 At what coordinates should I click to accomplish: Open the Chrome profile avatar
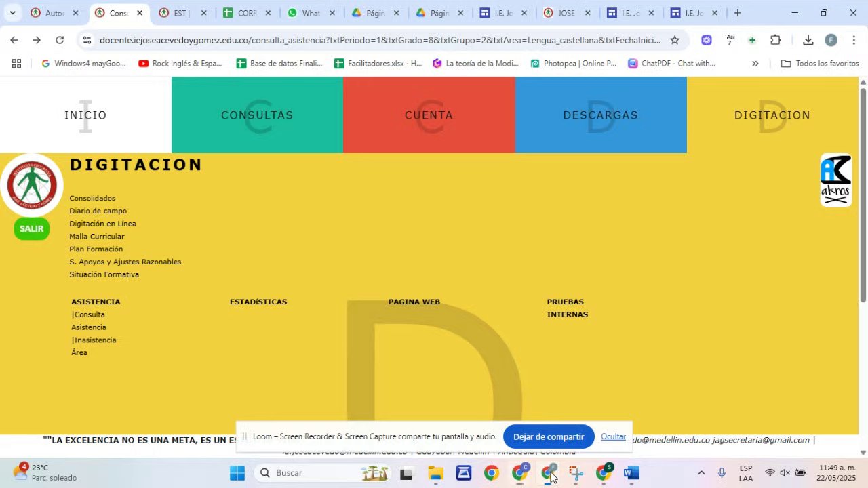pos(831,40)
